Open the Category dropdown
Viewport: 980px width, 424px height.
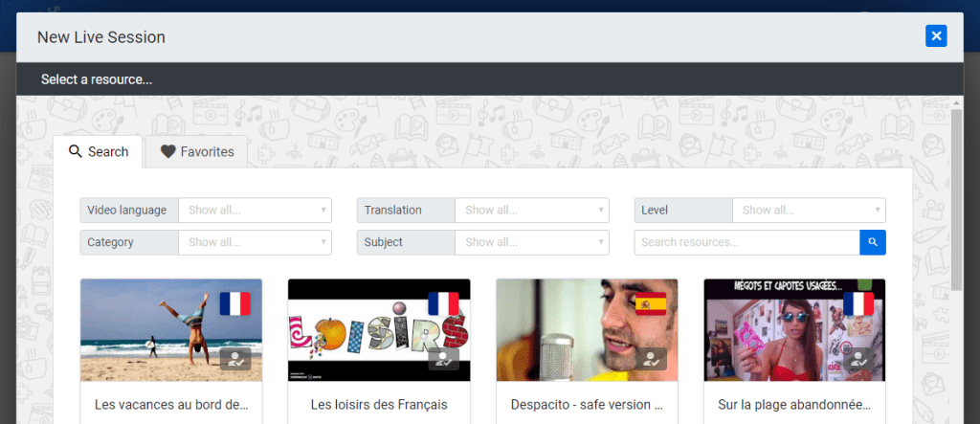pos(255,242)
